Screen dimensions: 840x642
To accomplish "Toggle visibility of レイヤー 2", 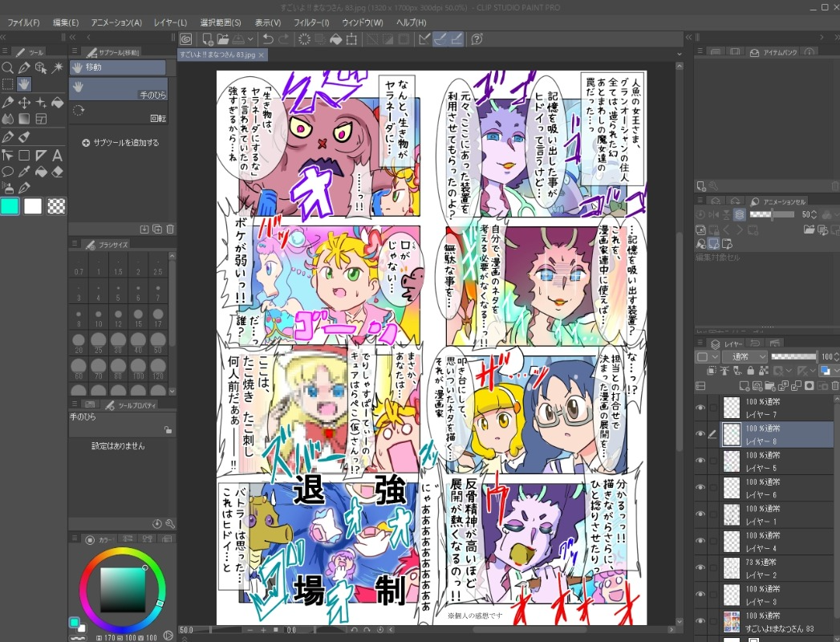I will (700, 570).
